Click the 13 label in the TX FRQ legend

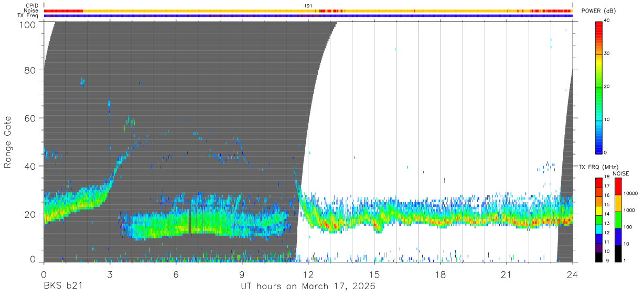coord(606,223)
